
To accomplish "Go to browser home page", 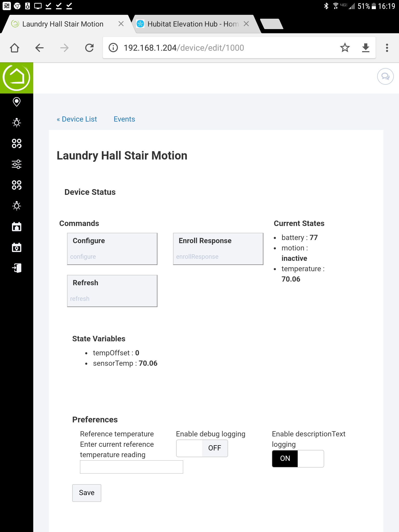I will (x=15, y=48).
